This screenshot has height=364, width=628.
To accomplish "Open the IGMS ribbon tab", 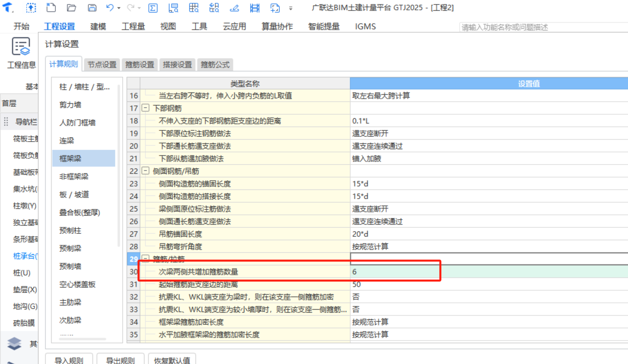I will [365, 26].
